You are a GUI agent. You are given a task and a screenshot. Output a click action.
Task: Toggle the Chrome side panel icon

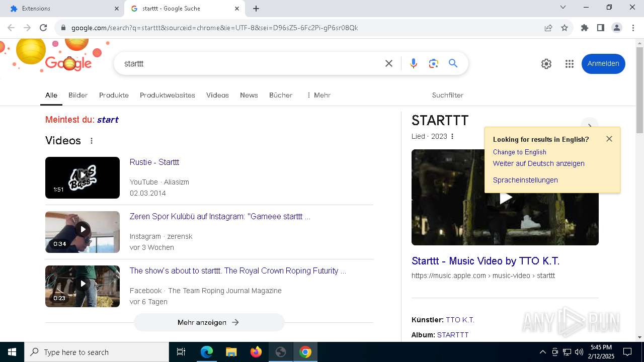point(601,28)
